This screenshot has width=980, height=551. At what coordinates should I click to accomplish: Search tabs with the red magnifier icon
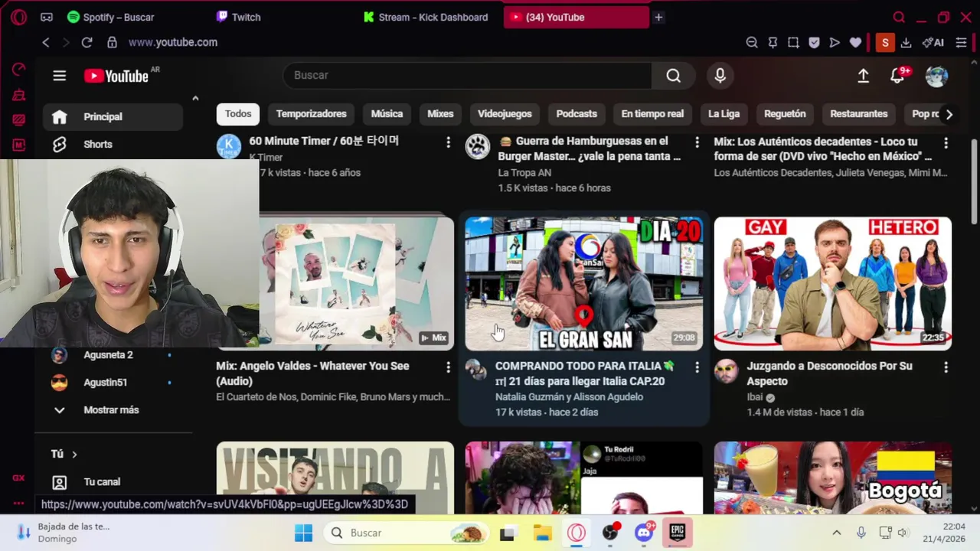899,17
